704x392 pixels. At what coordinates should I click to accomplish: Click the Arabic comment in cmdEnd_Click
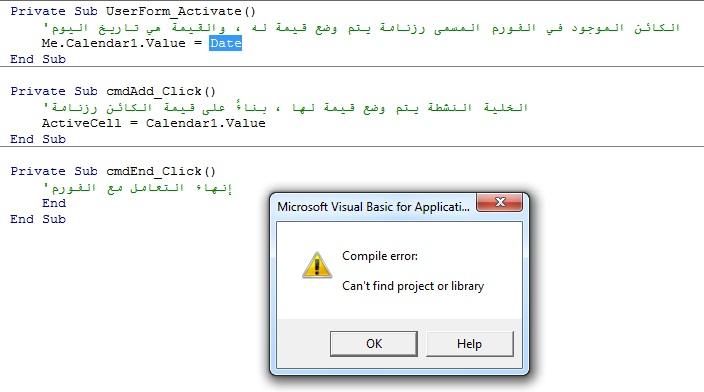click(x=137, y=188)
